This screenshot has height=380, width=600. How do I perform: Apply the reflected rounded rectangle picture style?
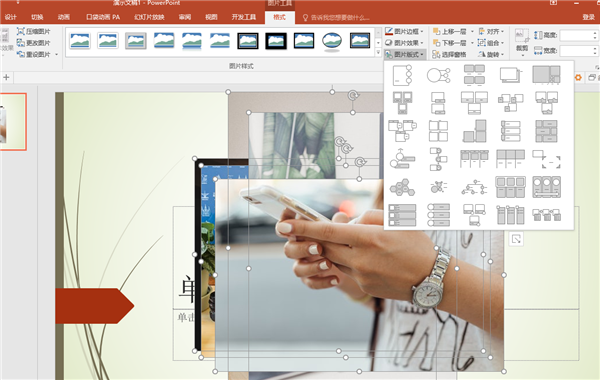(x=192, y=41)
